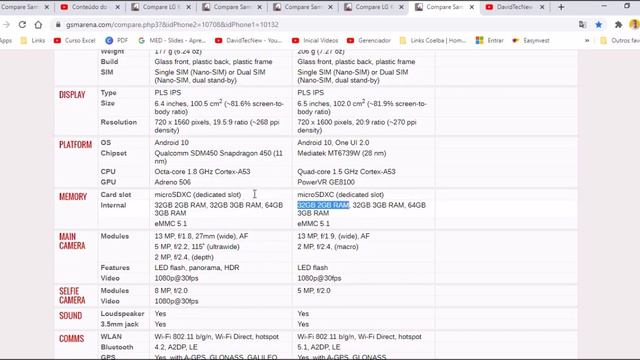Open a new browser tab
This screenshot has width=640, height=360.
coord(561,7)
